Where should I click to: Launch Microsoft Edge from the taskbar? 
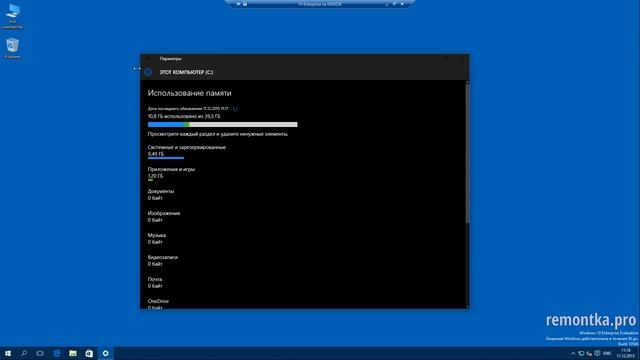[x=57, y=353]
